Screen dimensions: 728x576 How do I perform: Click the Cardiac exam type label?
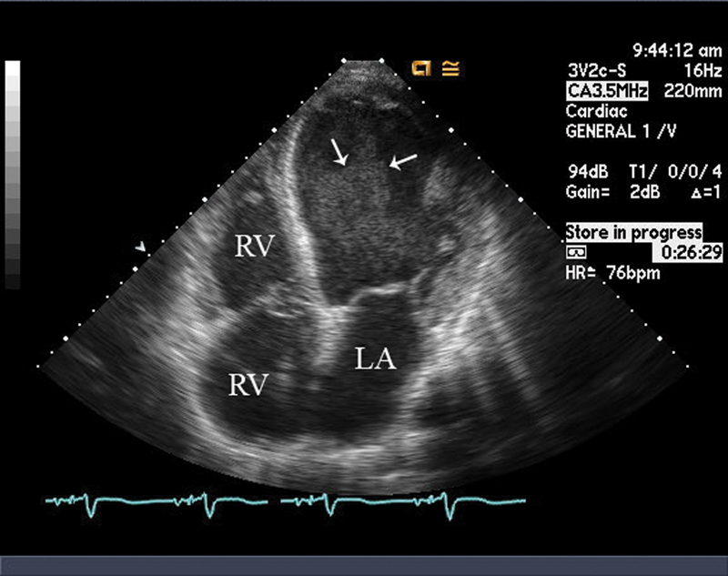tap(592, 111)
